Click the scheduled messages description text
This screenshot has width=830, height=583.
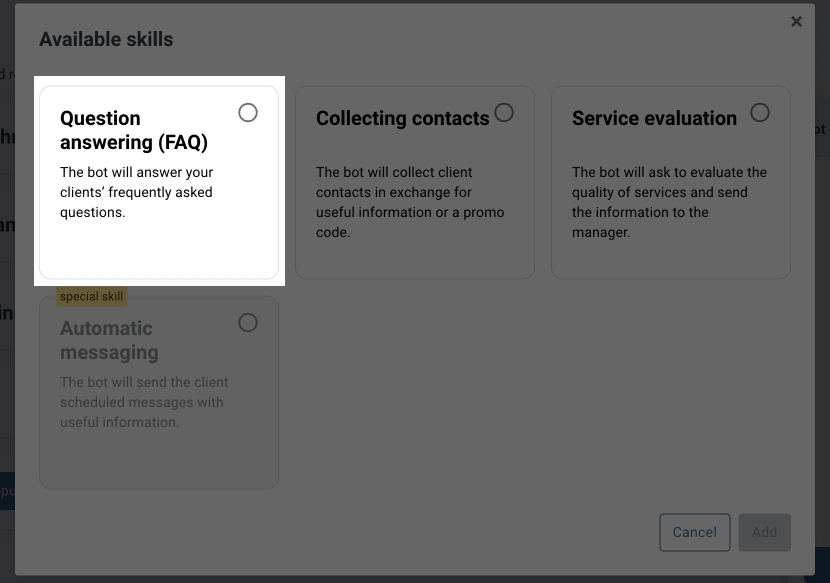144,402
